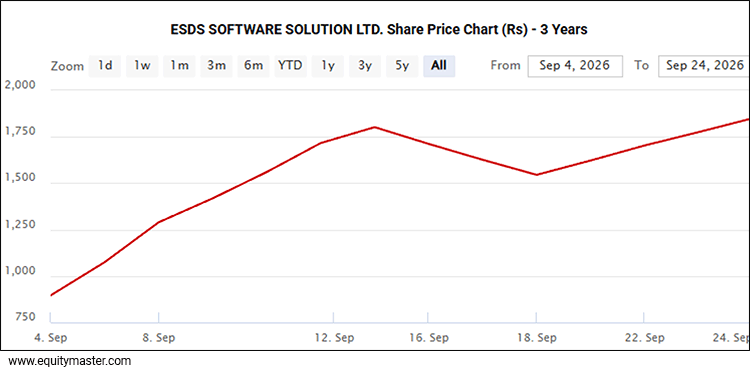Click the line dip at 18. Sep
The image size is (750, 371).
click(x=537, y=175)
